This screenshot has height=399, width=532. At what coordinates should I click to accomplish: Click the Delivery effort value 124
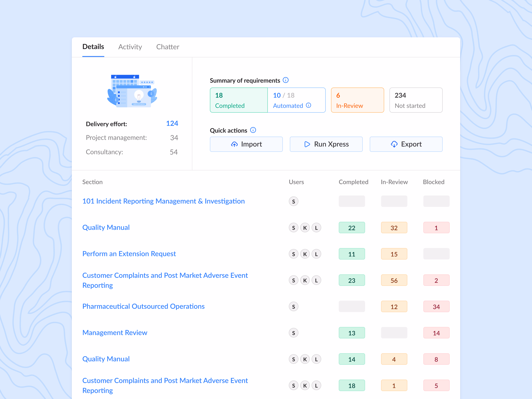pyautogui.click(x=172, y=123)
